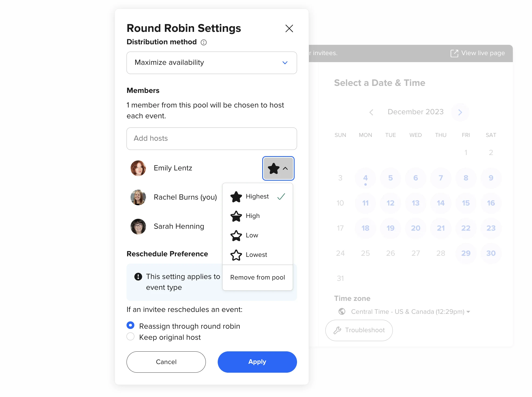Click the Add hosts input field
The image size is (532, 397).
212,139
